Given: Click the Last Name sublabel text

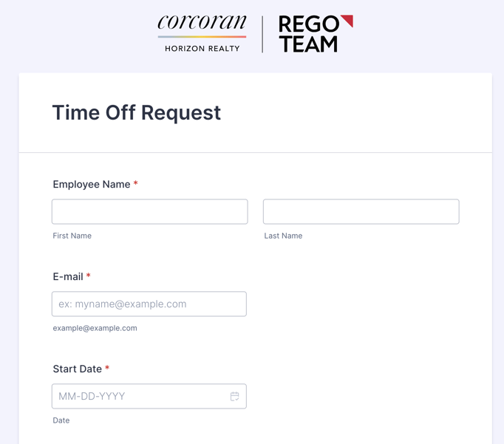Looking at the screenshot, I should click(x=283, y=236).
